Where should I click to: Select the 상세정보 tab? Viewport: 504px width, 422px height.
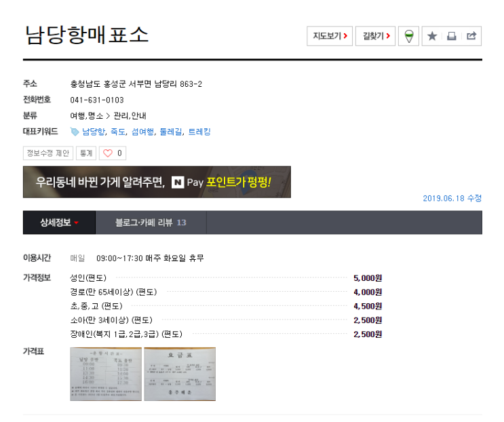coord(59,223)
